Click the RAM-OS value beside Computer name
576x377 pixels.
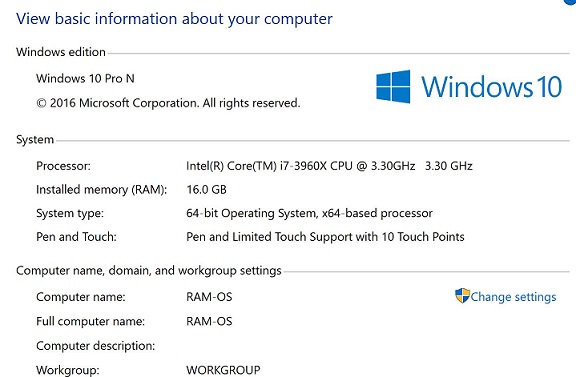pyautogui.click(x=209, y=297)
